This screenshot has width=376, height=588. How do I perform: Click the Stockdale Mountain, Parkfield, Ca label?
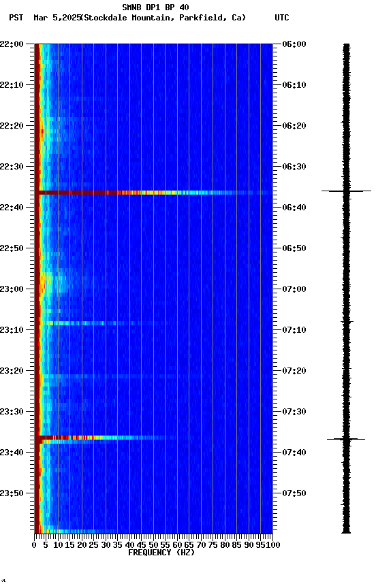(x=163, y=18)
